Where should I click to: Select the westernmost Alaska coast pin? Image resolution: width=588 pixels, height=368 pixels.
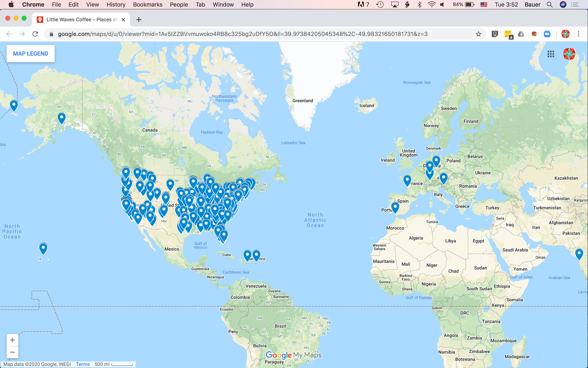click(x=14, y=106)
